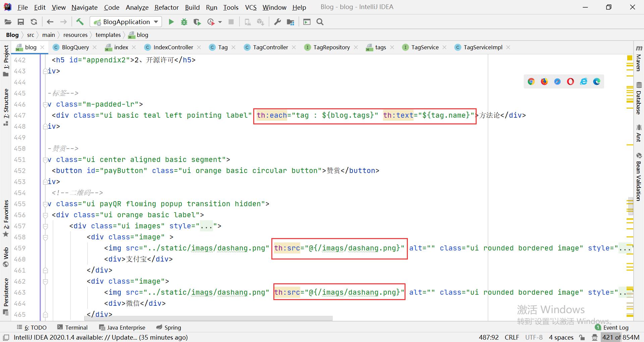The image size is (644, 342).
Task: Open page in Opera browser icon
Action: 570,81
